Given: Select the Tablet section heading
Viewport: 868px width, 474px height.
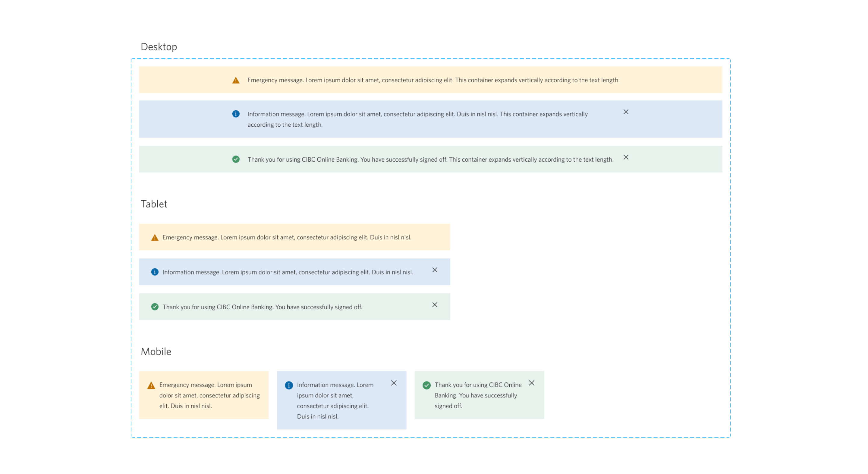Looking at the screenshot, I should tap(154, 204).
